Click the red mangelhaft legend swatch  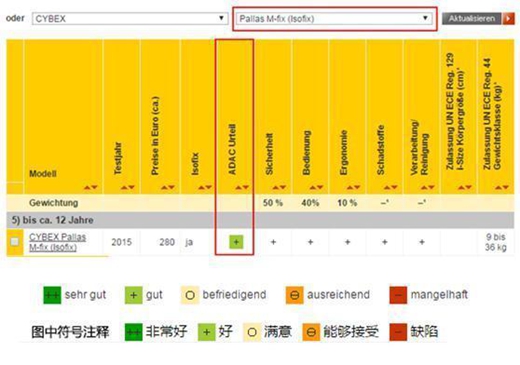point(398,295)
